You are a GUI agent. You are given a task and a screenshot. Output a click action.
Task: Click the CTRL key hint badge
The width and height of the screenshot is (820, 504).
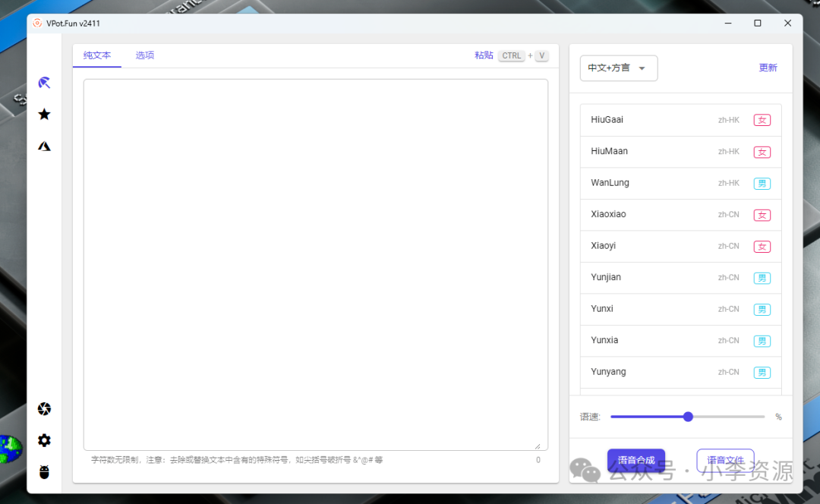pyautogui.click(x=512, y=55)
